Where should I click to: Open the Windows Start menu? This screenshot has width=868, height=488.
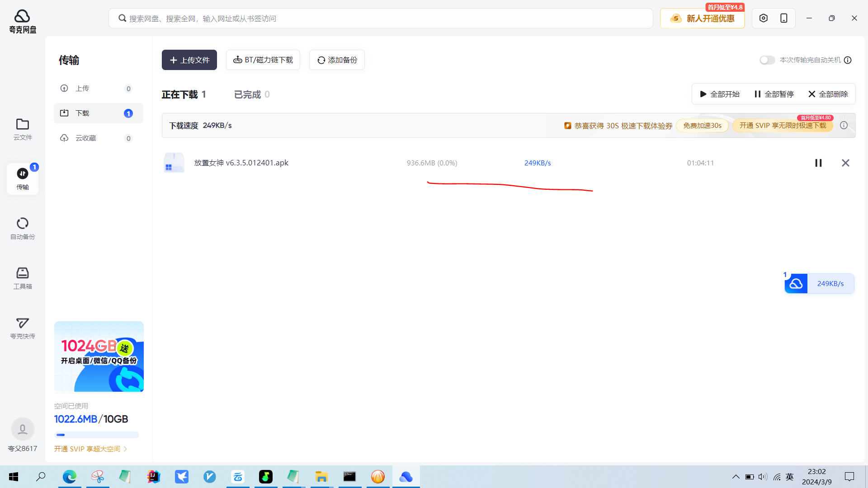pyautogui.click(x=14, y=477)
